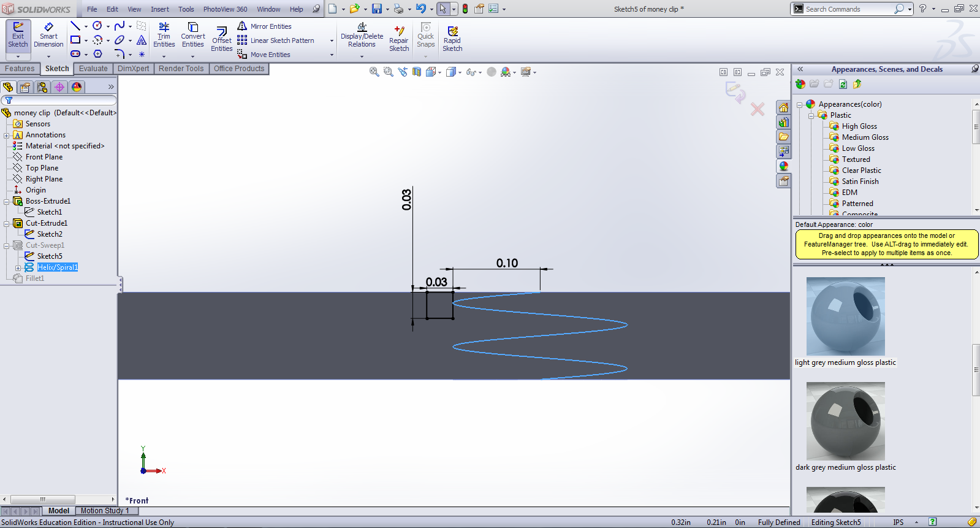Click Convert Entities tool
The width and height of the screenshot is (980, 528).
pyautogui.click(x=193, y=36)
